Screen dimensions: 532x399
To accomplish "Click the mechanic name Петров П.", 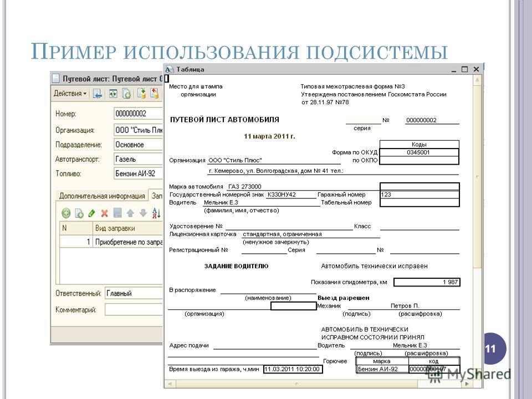I will [405, 306].
